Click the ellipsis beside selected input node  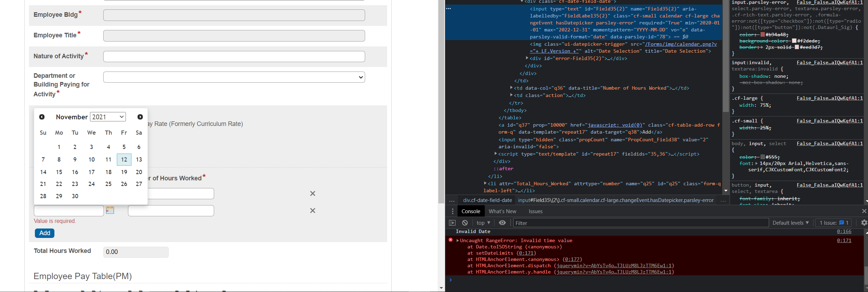[448, 9]
